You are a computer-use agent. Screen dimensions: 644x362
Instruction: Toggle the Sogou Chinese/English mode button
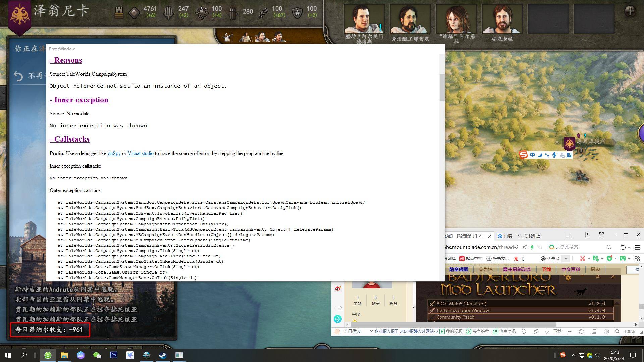[532, 155]
